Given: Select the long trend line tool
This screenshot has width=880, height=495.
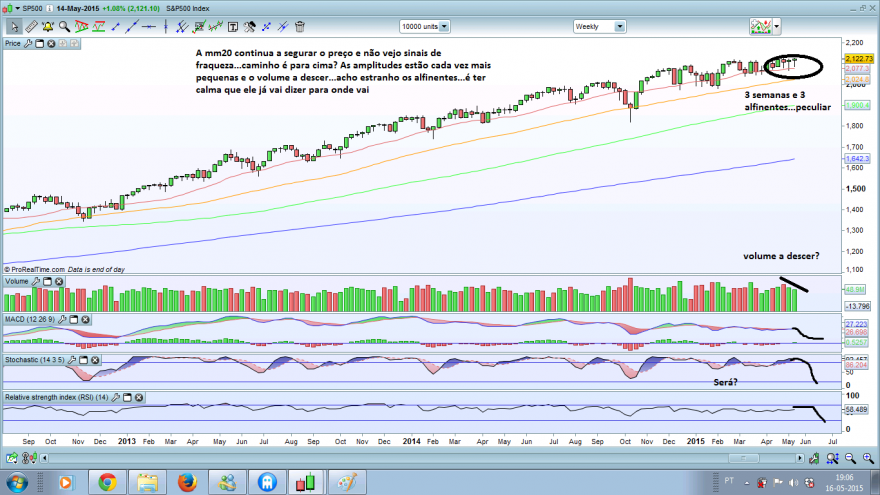Looking at the screenshot, I should pos(132,26).
